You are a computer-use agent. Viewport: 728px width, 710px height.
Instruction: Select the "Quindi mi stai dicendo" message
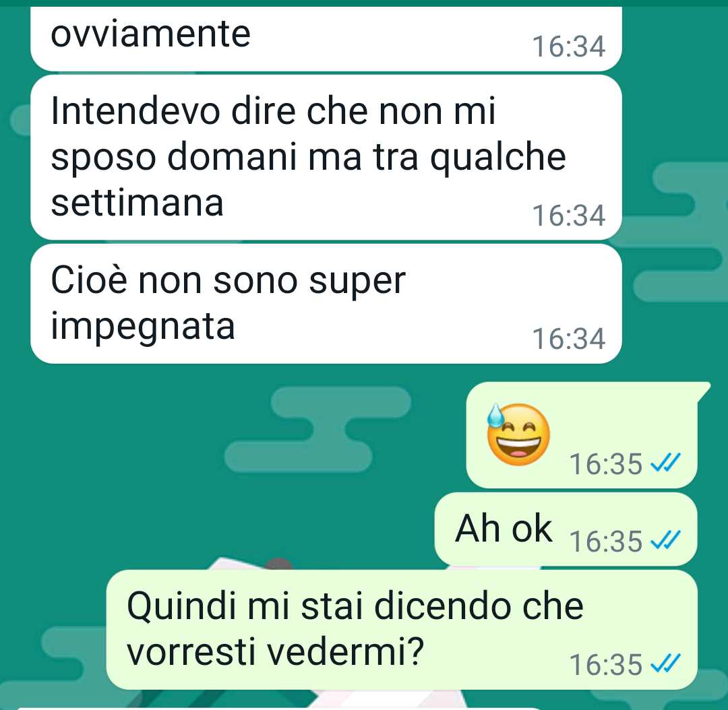(402, 630)
